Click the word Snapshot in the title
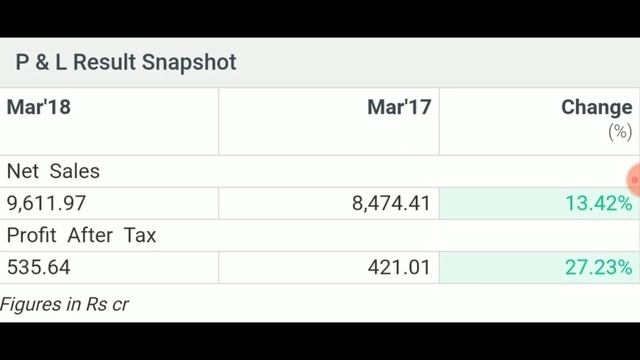Viewport: 640px width, 360px height. coord(189,62)
